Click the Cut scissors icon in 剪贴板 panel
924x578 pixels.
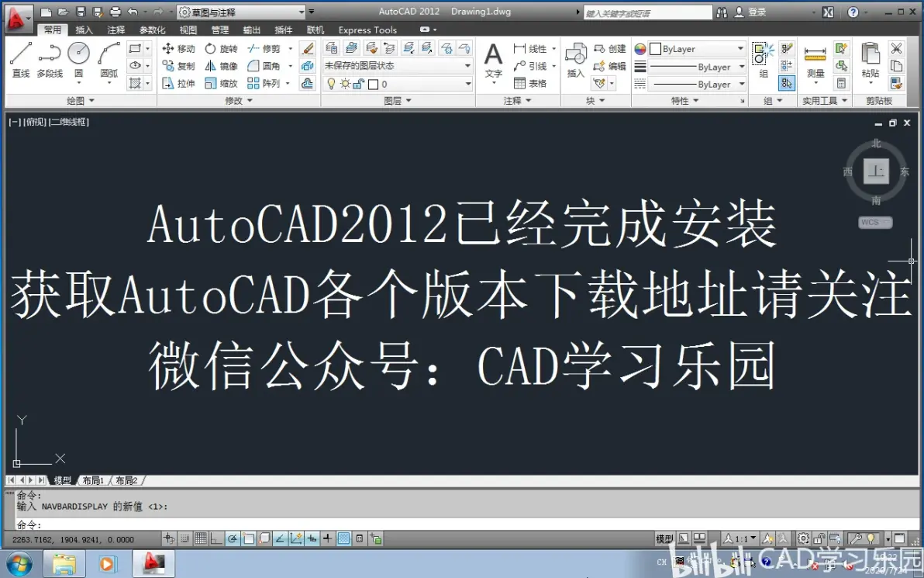[896, 48]
